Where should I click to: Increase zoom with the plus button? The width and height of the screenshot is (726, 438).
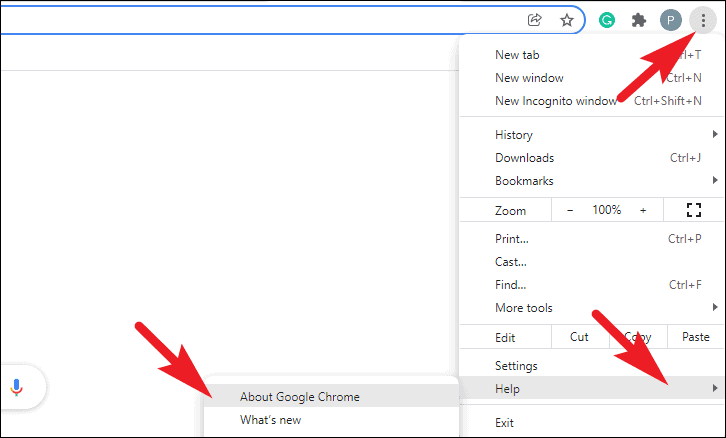coord(643,210)
